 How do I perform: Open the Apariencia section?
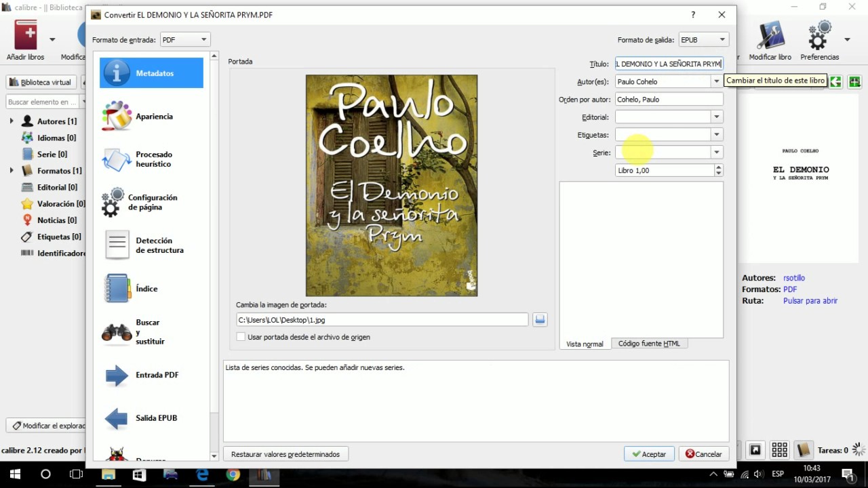[x=151, y=117]
